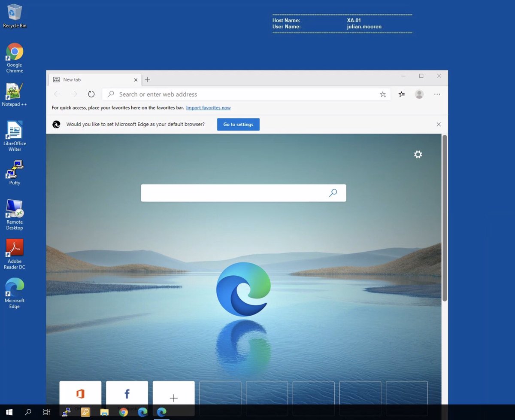Launch Putty from the desktop
This screenshot has height=420, width=515.
point(15,173)
